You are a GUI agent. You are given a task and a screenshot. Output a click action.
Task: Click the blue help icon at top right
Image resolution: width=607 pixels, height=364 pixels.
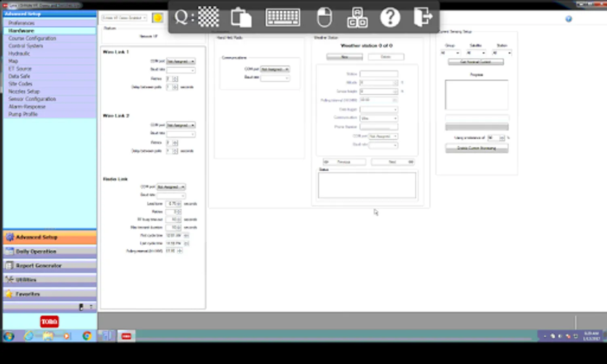coord(569,19)
